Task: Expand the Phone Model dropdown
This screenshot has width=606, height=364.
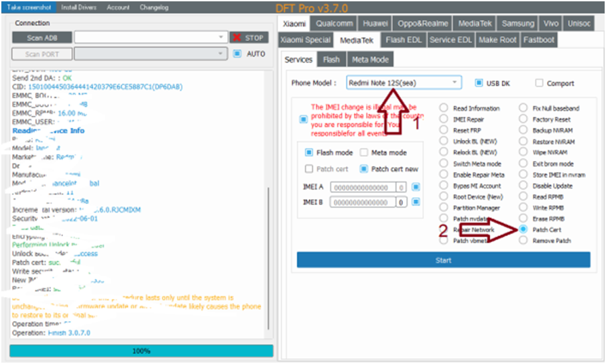Action: pos(404,82)
